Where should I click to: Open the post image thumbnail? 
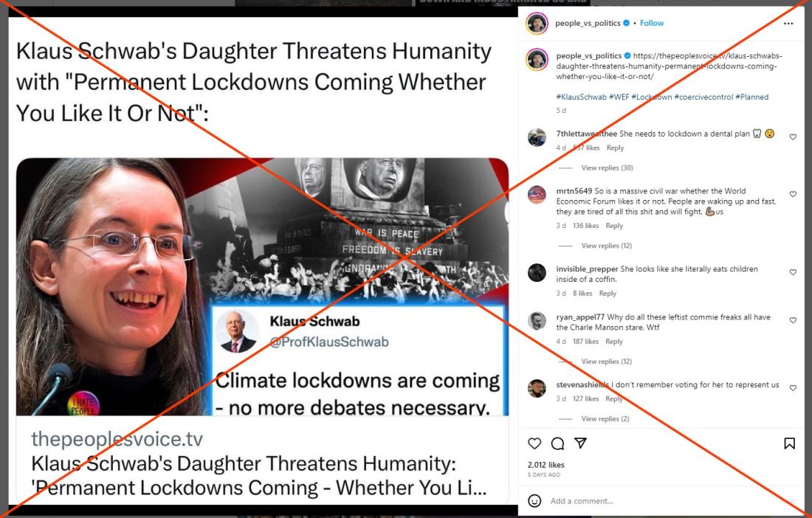click(262, 287)
